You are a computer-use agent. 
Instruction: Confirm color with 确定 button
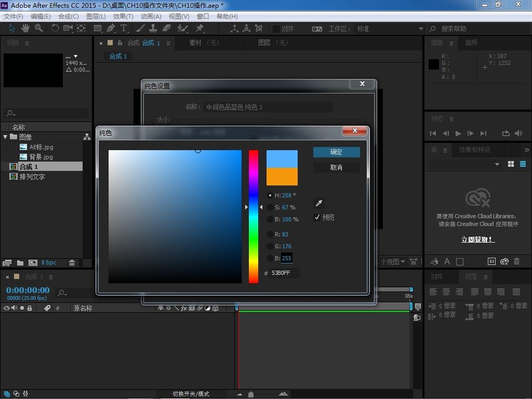[x=336, y=152]
